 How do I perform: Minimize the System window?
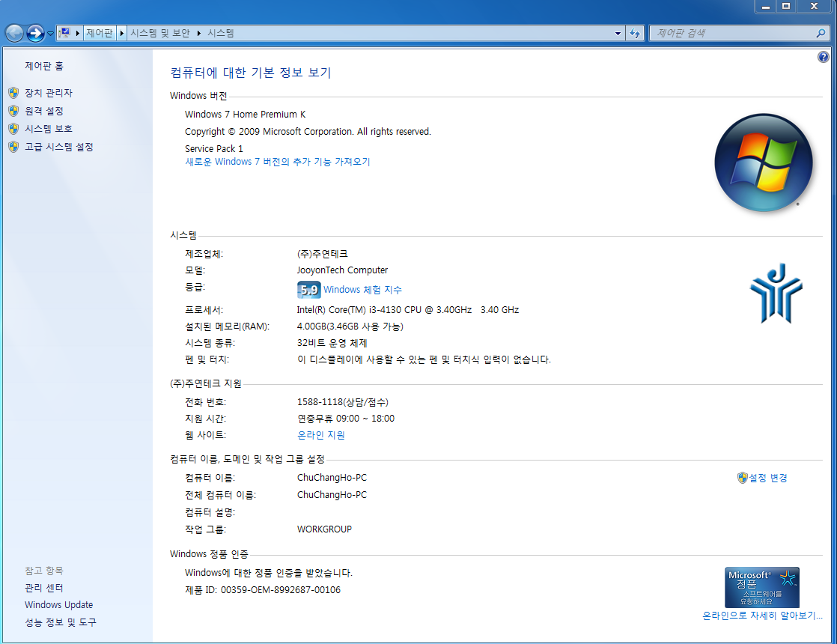766,7
